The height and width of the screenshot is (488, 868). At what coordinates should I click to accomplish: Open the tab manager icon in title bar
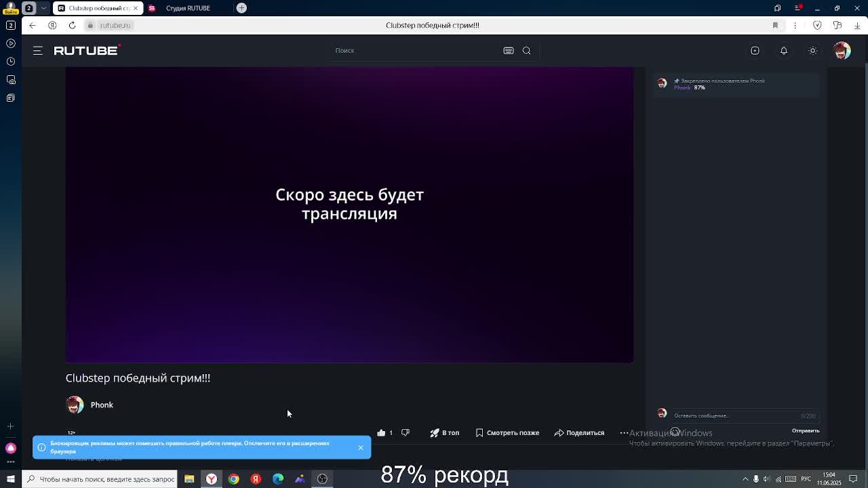777,8
